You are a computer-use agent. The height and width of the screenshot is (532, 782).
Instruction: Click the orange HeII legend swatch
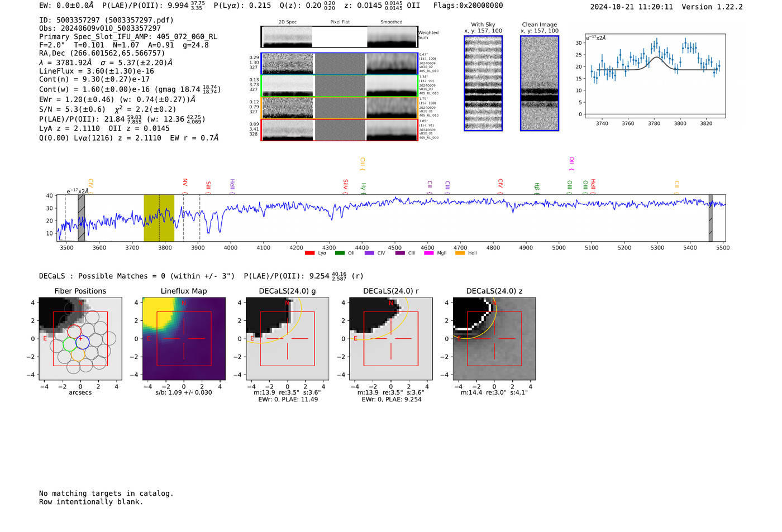460,253
